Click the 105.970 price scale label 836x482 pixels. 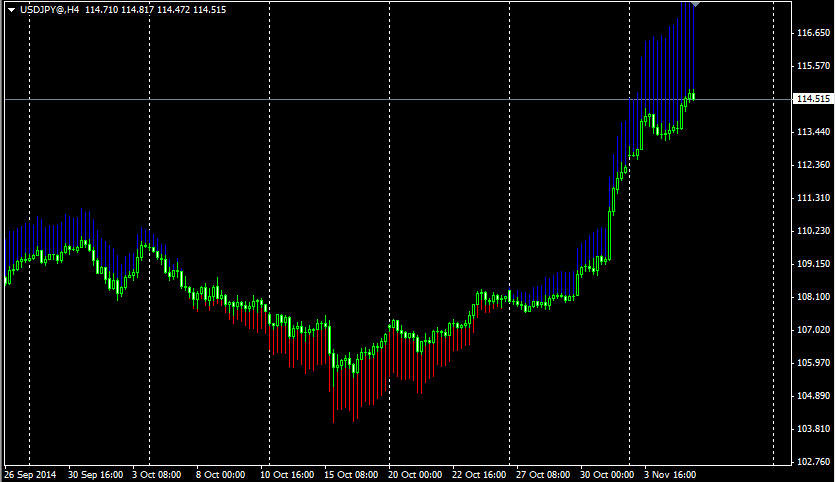(x=813, y=363)
